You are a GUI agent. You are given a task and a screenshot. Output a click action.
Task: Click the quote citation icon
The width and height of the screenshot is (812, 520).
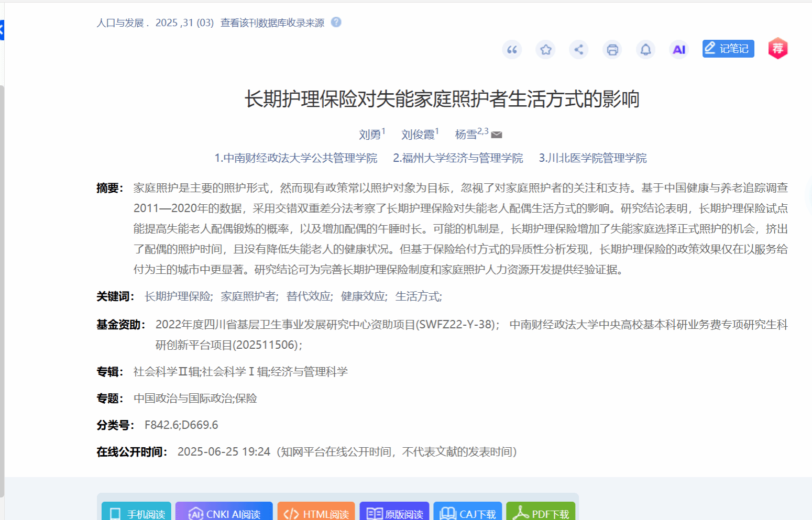[x=512, y=50]
